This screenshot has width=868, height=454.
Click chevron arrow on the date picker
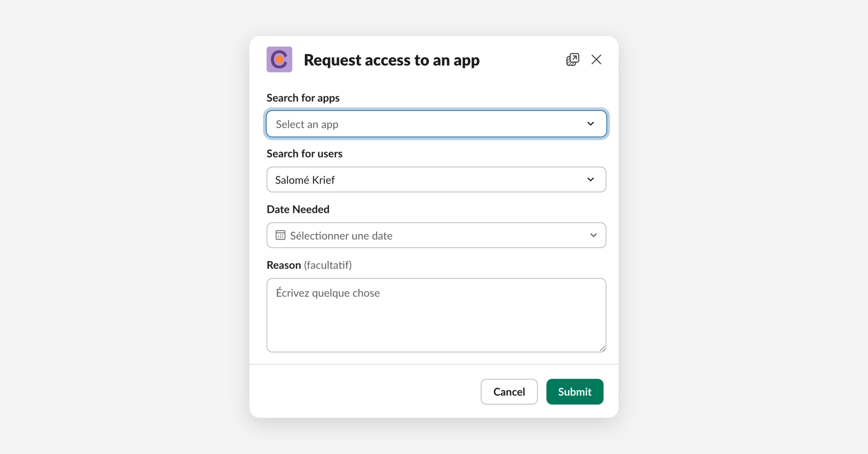pos(593,235)
